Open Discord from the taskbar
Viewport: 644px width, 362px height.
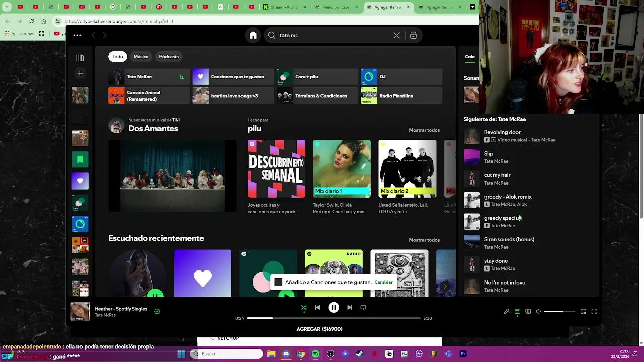[x=286, y=354]
